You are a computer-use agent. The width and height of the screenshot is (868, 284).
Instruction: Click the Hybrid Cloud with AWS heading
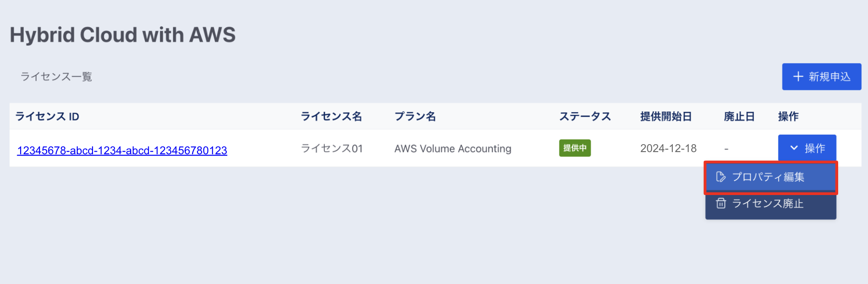coord(123,35)
